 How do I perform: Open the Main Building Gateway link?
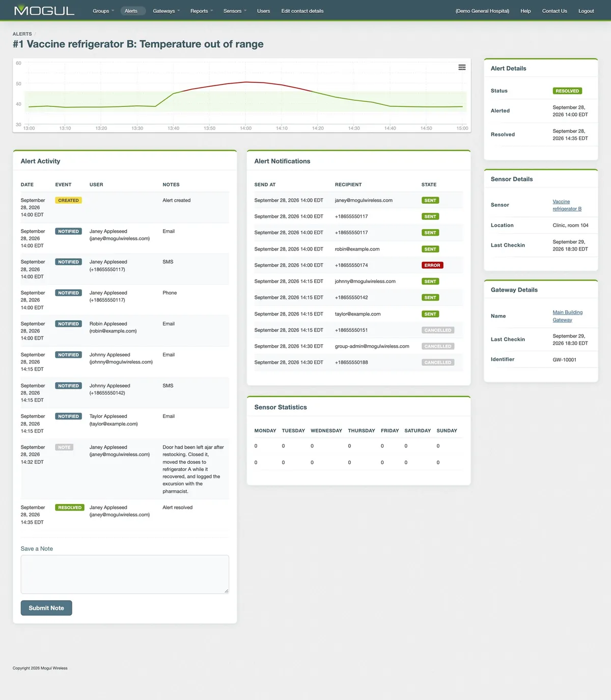(x=567, y=316)
